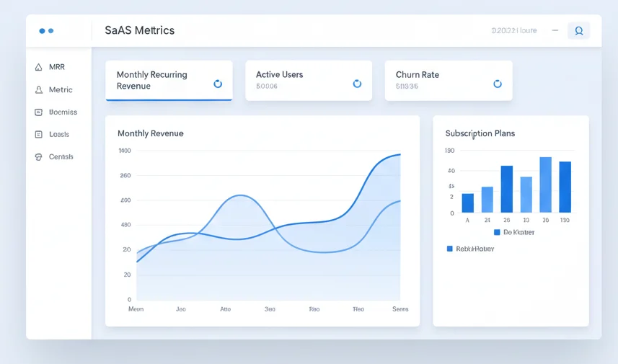618x364 pixels.
Task: Open the user profile button
Action: [x=578, y=31]
